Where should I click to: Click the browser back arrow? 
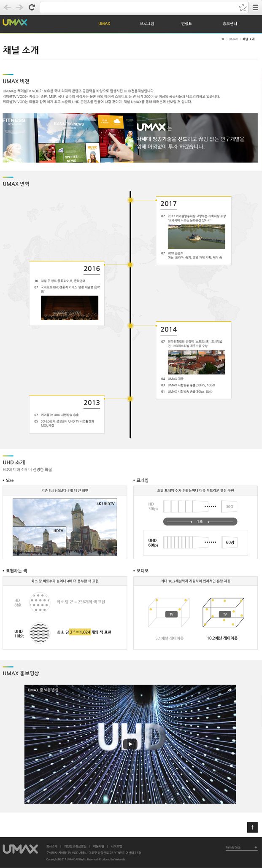tap(7, 7)
